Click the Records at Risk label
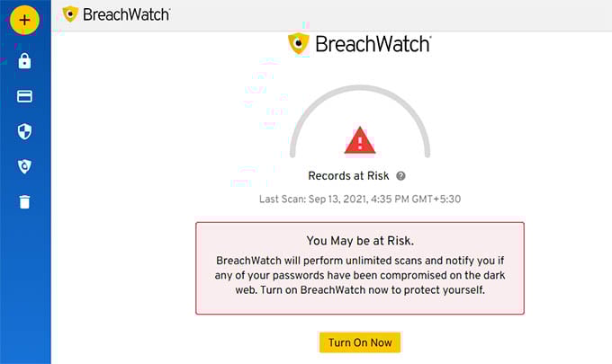The height and width of the screenshot is (364, 612). pyautogui.click(x=348, y=176)
